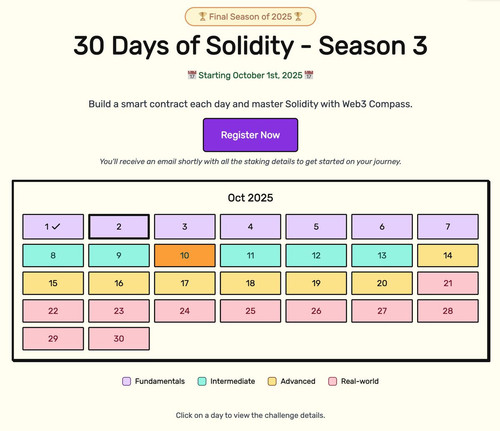Image resolution: width=500 pixels, height=431 pixels.
Task: Select Day 17 challenge tile
Action: [x=185, y=283]
